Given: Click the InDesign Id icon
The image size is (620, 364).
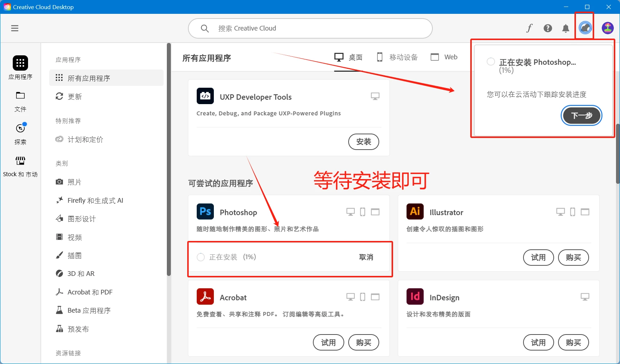Looking at the screenshot, I should click(x=415, y=297).
